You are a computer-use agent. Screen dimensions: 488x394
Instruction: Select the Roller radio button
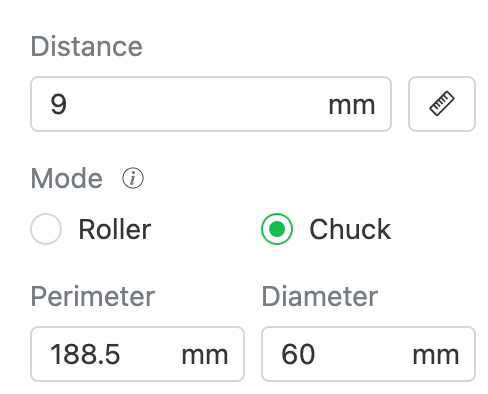tap(46, 229)
